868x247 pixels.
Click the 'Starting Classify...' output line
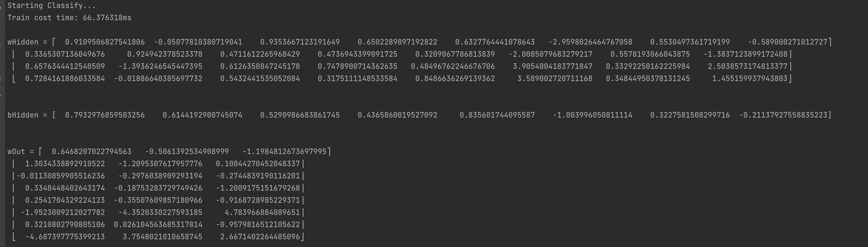click(x=52, y=6)
